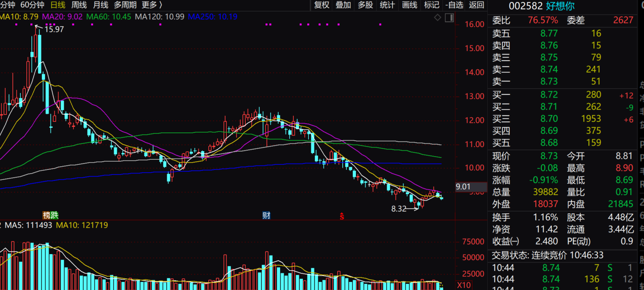Click the 统计 statistics button
Image resolution: width=644 pixels, height=290 pixels.
[387, 5]
